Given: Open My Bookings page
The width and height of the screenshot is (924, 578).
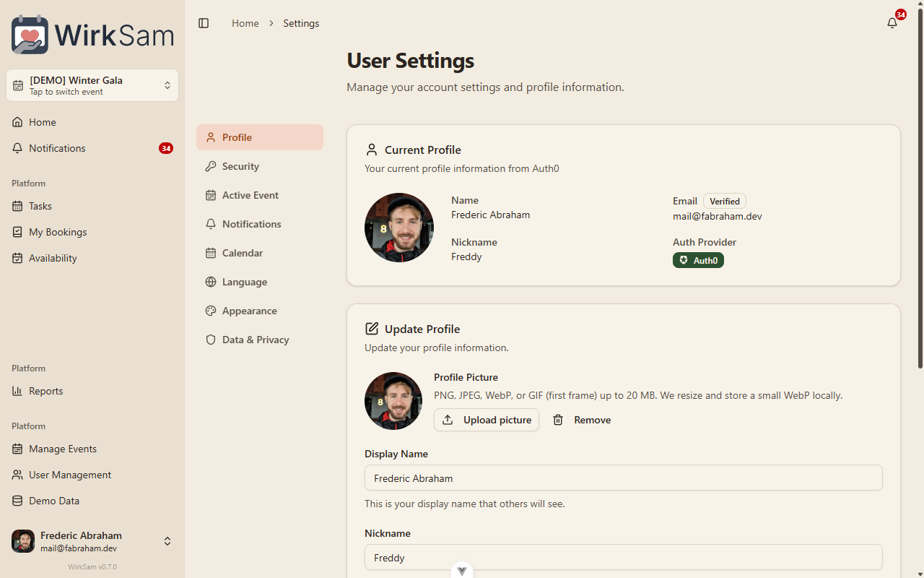Looking at the screenshot, I should coord(92,232).
